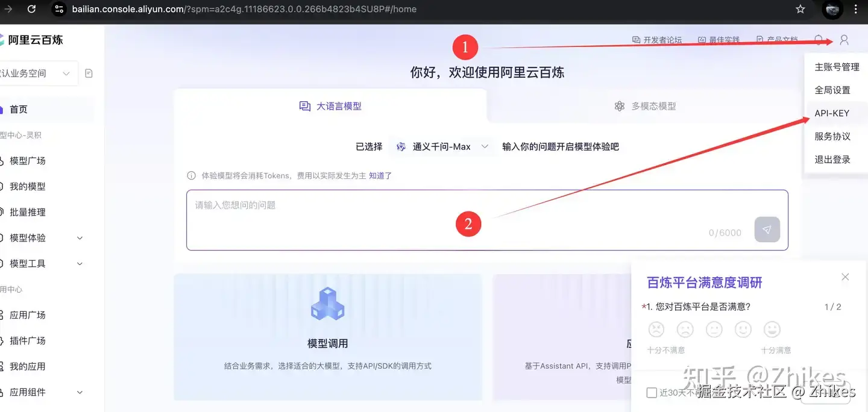Rate with the 十分满意 happy face
This screenshot has height=412, width=868.
pos(772,329)
